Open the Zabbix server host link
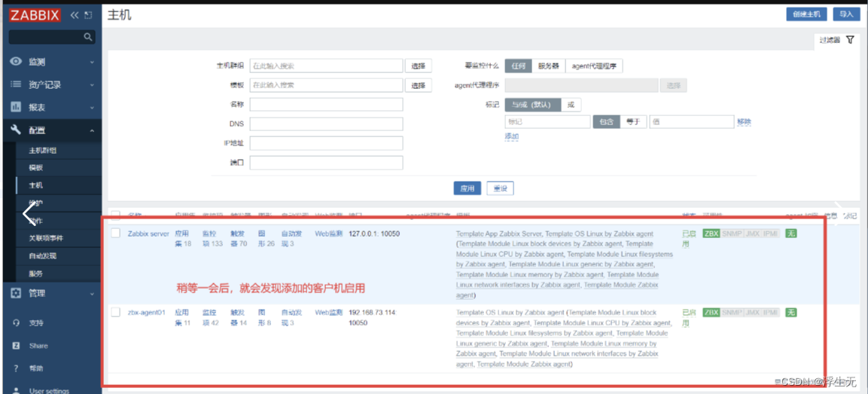Image resolution: width=868 pixels, height=394 pixels. (148, 234)
